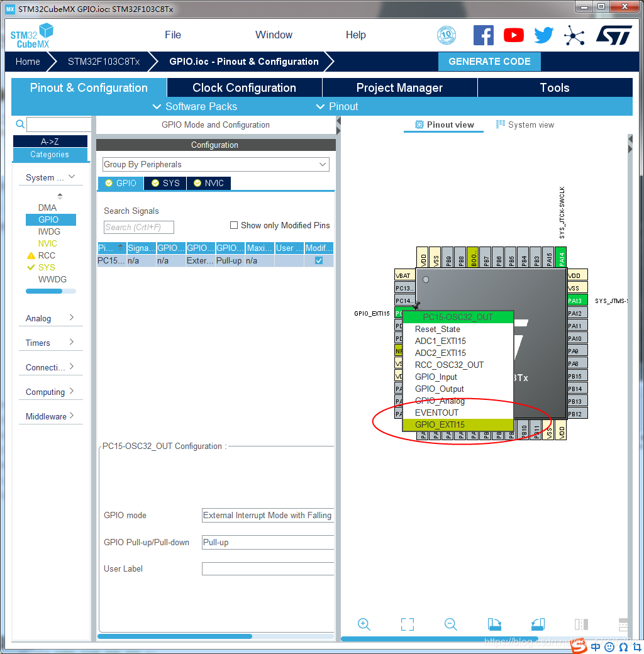Expand the Computing category
Viewport: 644px width, 654px height.
click(50, 392)
